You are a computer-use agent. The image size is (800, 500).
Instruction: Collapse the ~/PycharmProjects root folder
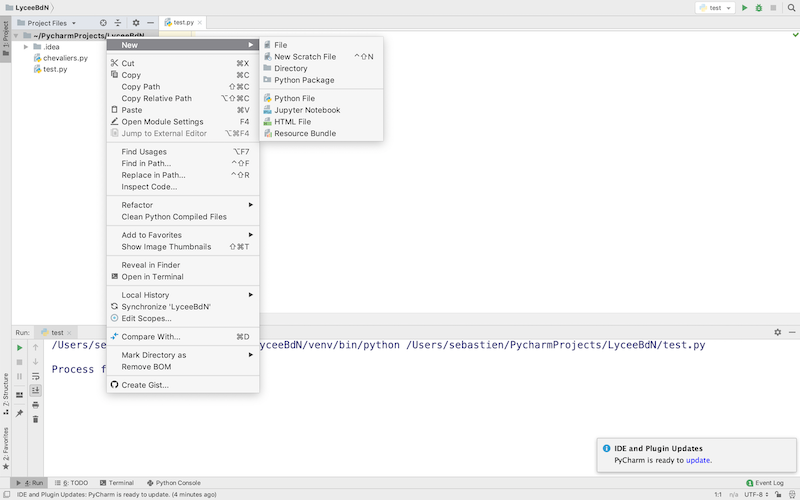(16, 35)
